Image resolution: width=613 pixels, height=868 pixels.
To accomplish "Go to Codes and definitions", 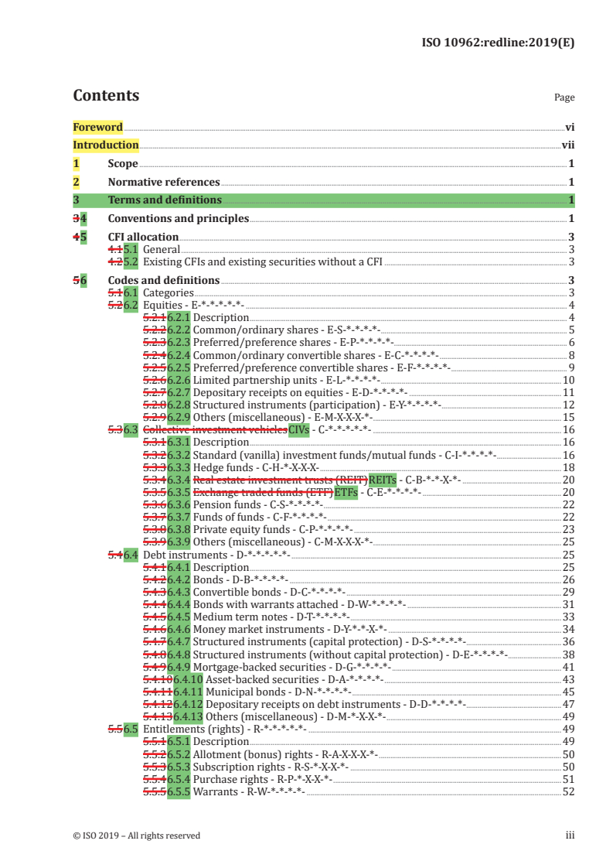I will (x=164, y=280).
